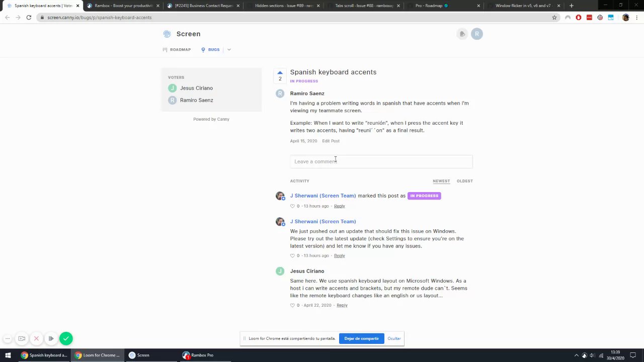Screen dimensions: 644x362
Task: Click J Sherwani's avatar beside the update comment
Action: click(x=280, y=222)
